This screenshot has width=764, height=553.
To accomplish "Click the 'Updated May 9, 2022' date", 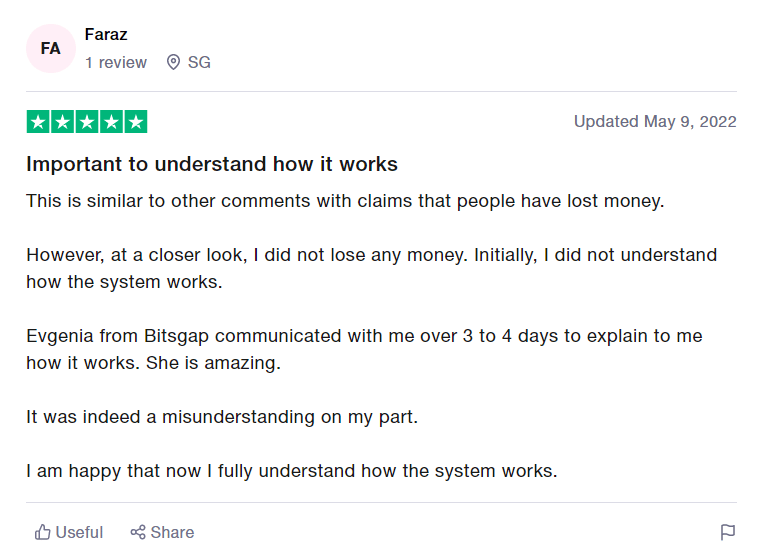I will pos(655,121).
